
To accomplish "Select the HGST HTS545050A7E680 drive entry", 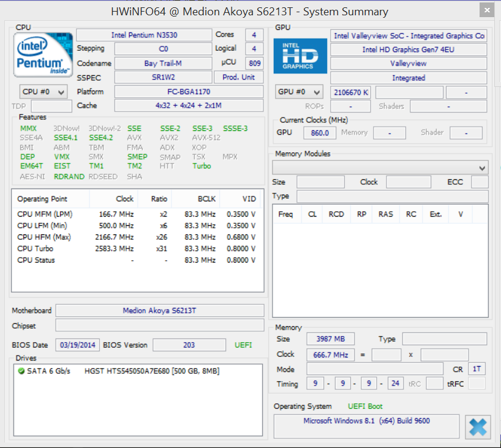I will (x=152, y=371).
